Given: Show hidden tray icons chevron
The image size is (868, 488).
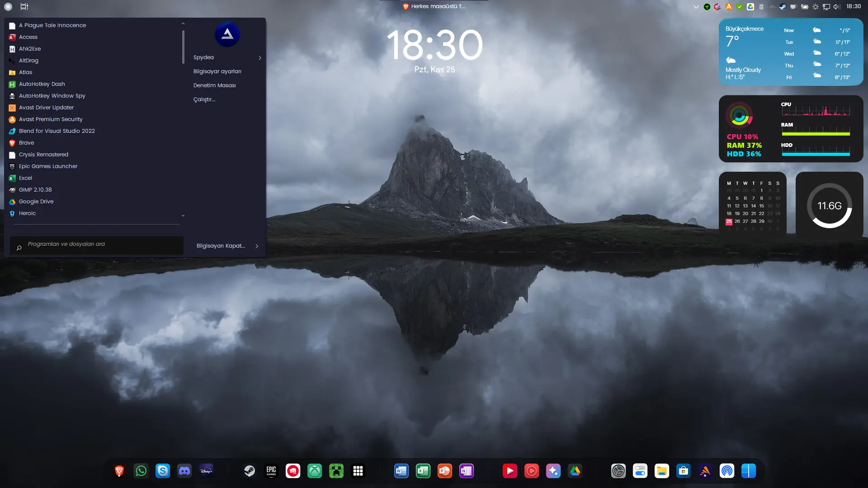Looking at the screenshot, I should 696,7.
